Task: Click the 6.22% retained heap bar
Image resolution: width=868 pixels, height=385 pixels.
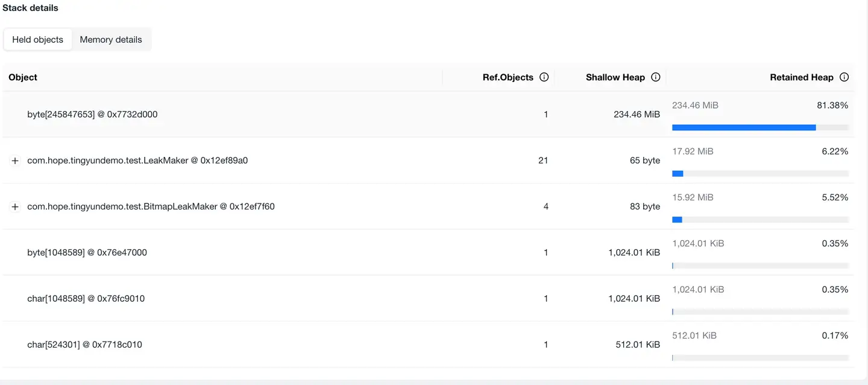Action: pos(759,174)
